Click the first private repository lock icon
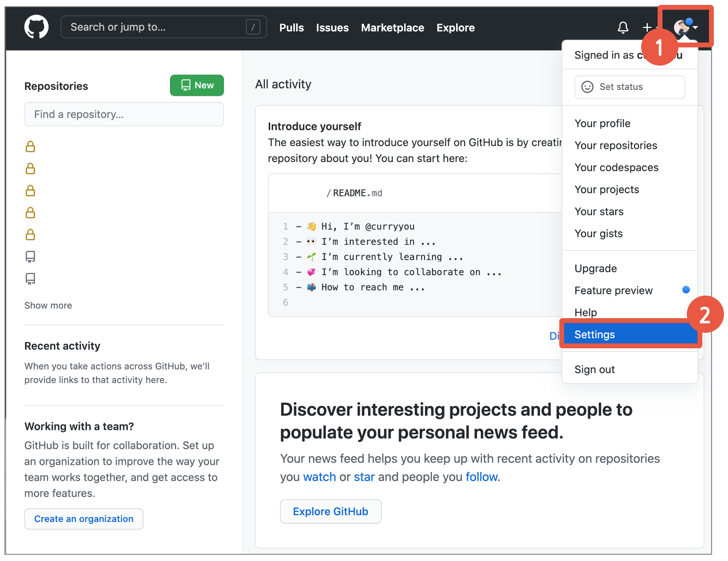Viewport: 728px width, 561px height. 30,147
